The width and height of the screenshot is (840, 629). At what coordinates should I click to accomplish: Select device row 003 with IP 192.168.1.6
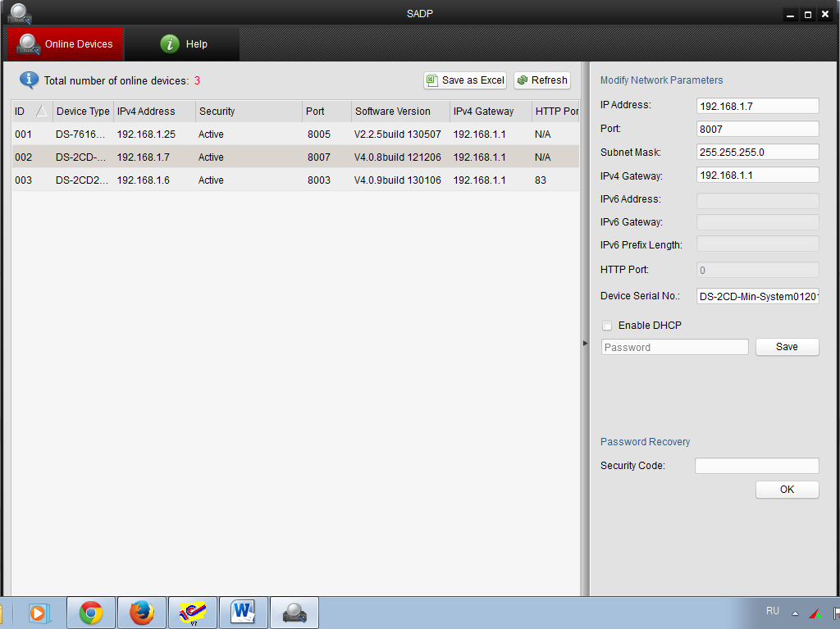(x=295, y=180)
